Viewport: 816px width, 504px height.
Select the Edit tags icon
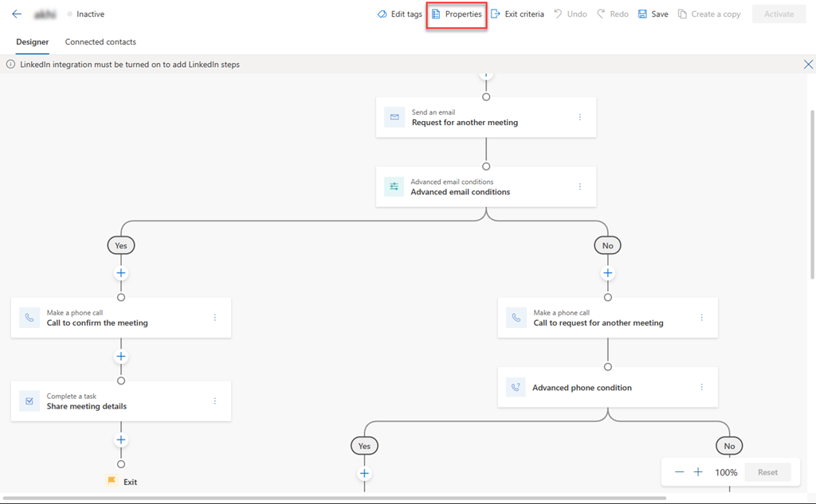pyautogui.click(x=382, y=14)
